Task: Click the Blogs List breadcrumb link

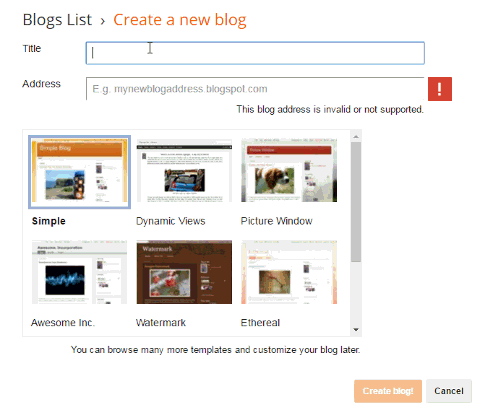Action: [x=57, y=20]
